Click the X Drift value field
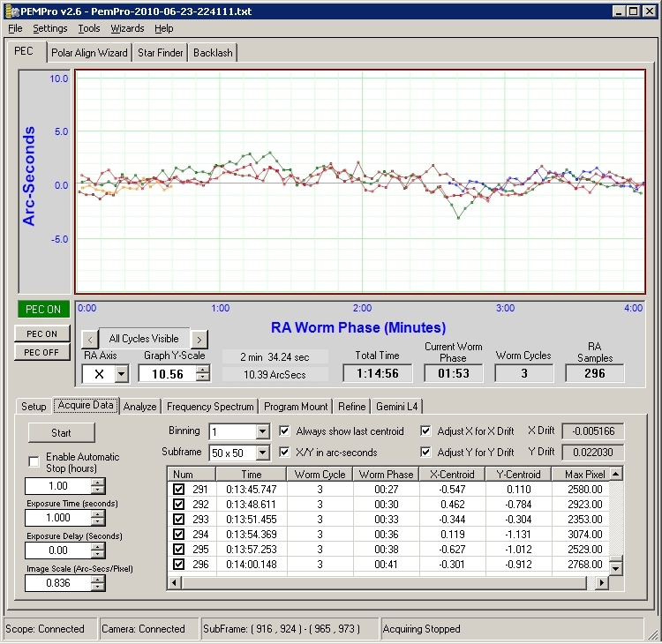662x644 pixels. coord(593,431)
